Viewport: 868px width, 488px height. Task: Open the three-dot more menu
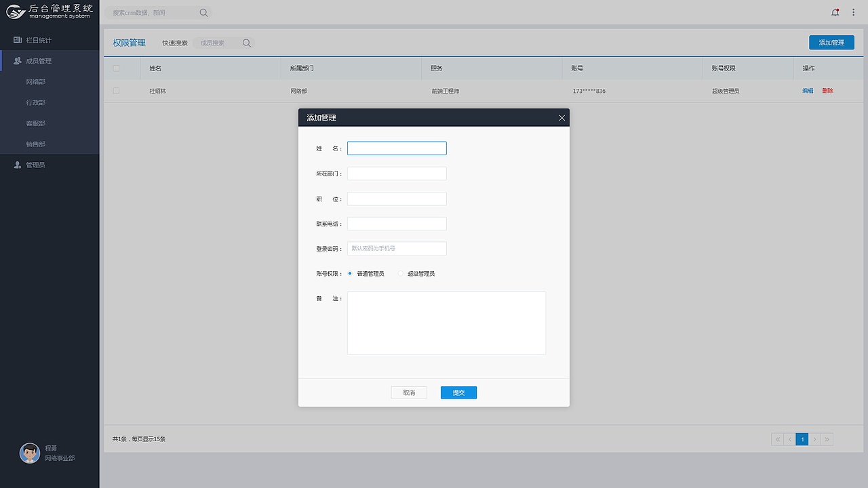click(854, 12)
